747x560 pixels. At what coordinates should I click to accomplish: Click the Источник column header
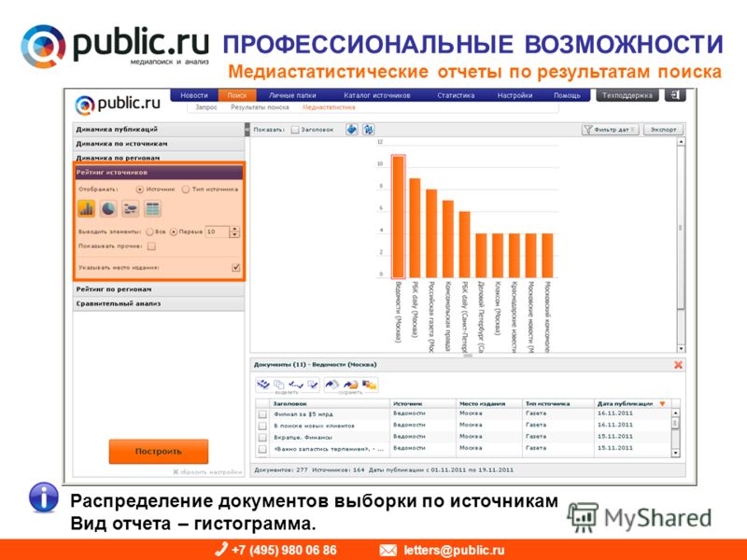click(423, 404)
